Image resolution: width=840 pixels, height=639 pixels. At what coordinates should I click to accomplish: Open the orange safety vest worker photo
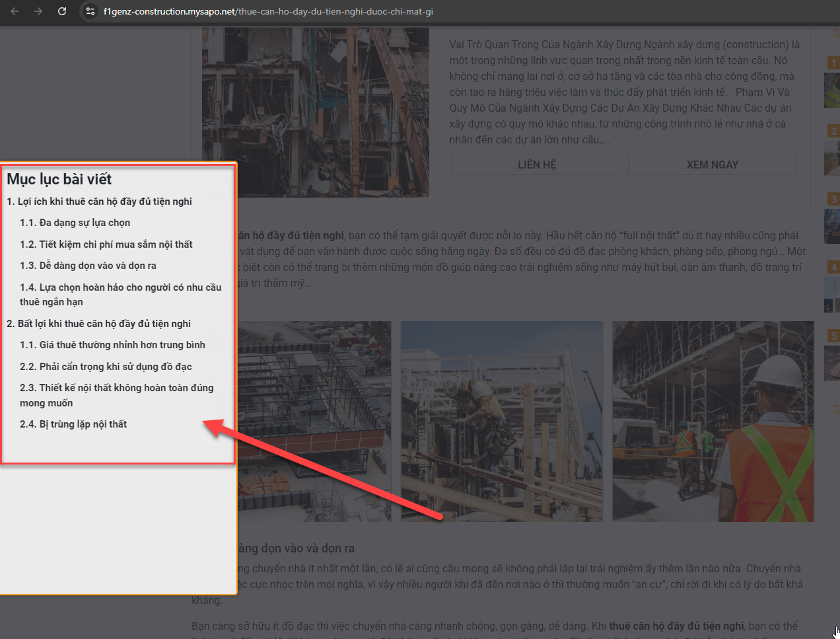pos(713,422)
